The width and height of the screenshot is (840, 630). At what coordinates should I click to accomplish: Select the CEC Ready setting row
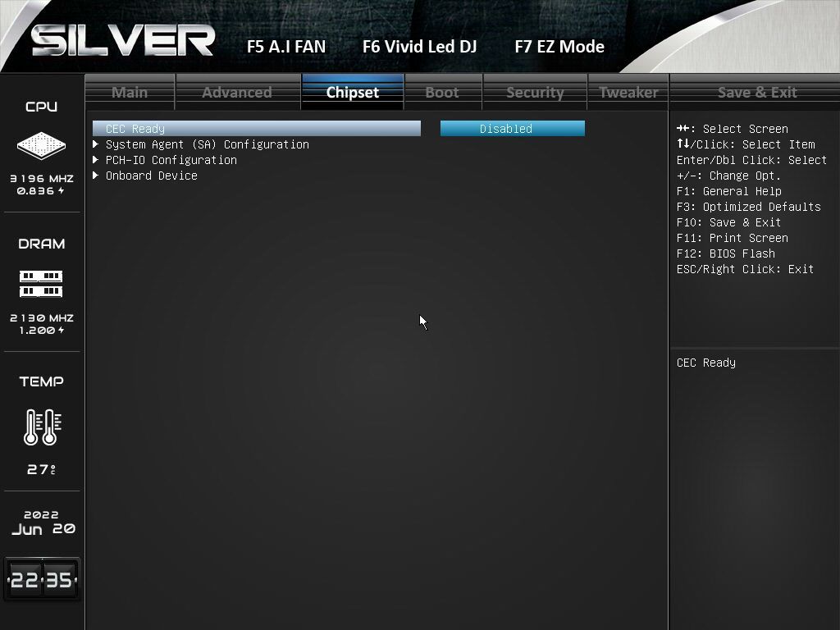[257, 129]
